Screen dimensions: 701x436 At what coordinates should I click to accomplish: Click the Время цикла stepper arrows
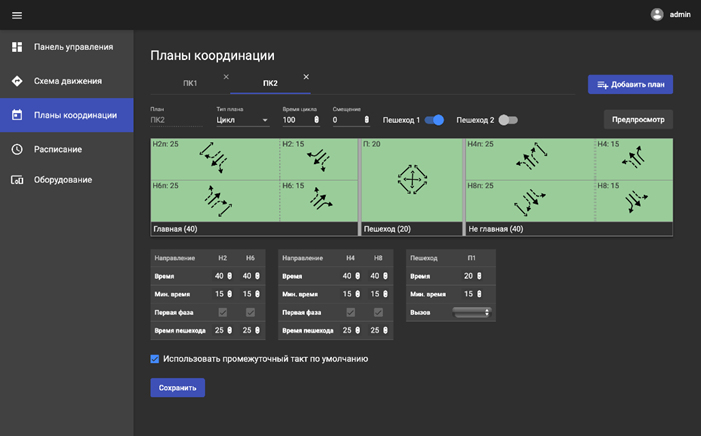(x=317, y=120)
